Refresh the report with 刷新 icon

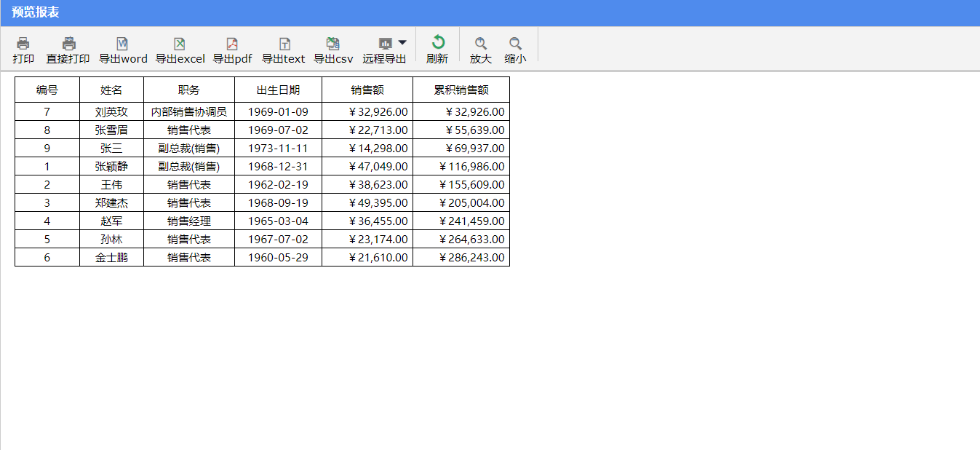pyautogui.click(x=437, y=43)
